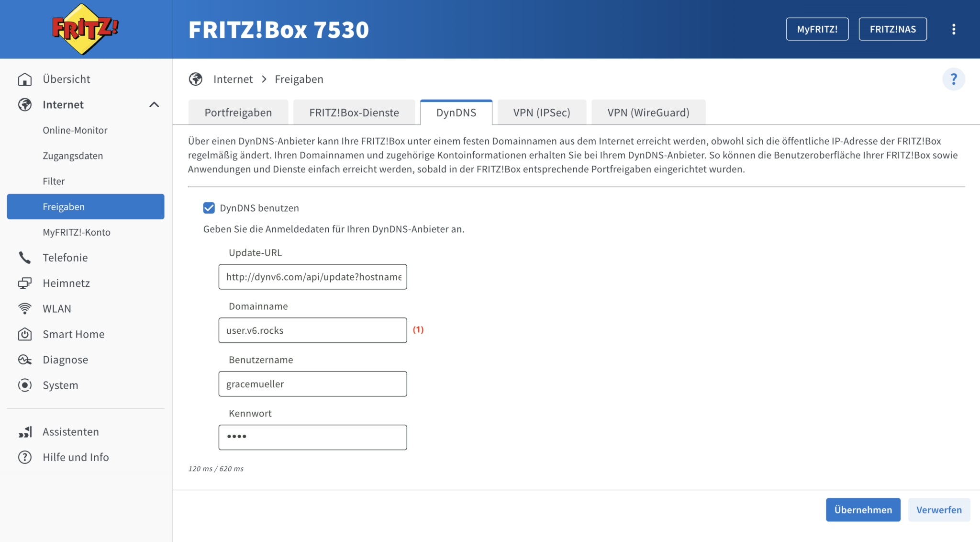
Task: Click the Smart Home icon
Action: 25,334
